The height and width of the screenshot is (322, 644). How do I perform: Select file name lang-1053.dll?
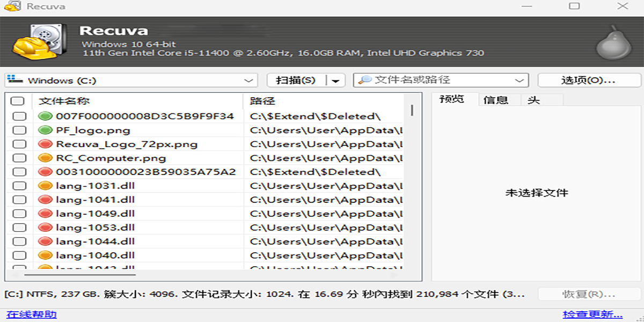tap(95, 228)
